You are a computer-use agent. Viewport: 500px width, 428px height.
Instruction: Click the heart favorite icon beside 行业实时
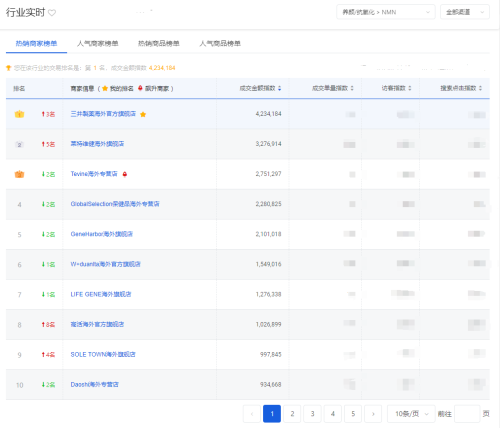tap(52, 13)
